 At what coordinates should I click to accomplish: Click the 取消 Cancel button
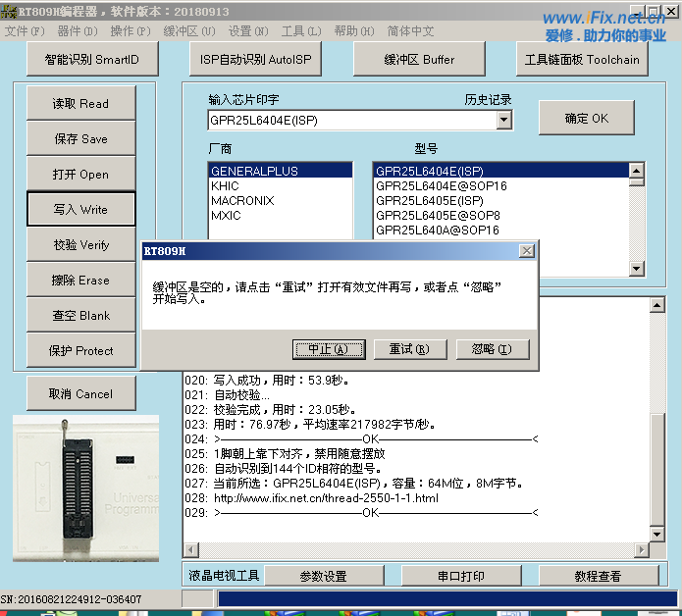(80, 393)
